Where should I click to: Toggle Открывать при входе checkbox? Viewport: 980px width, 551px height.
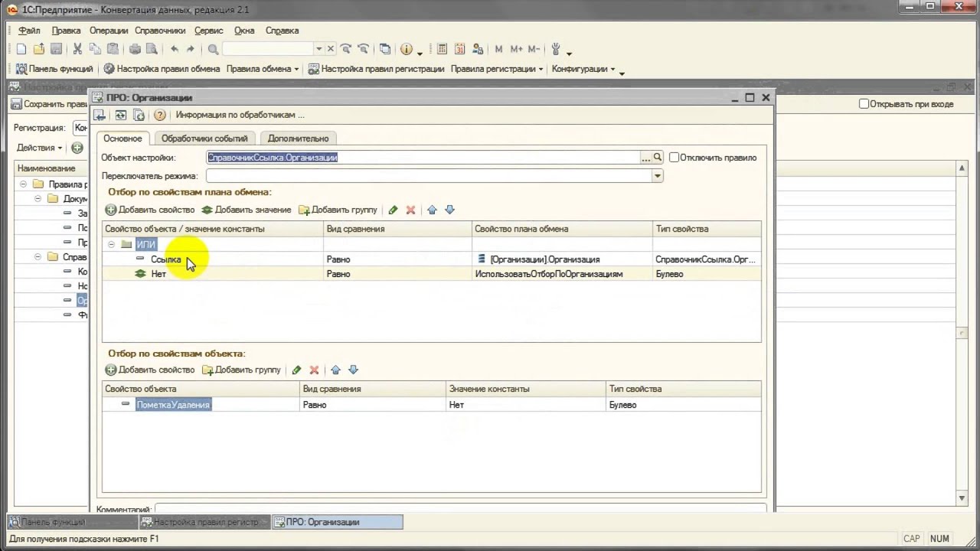tap(864, 104)
